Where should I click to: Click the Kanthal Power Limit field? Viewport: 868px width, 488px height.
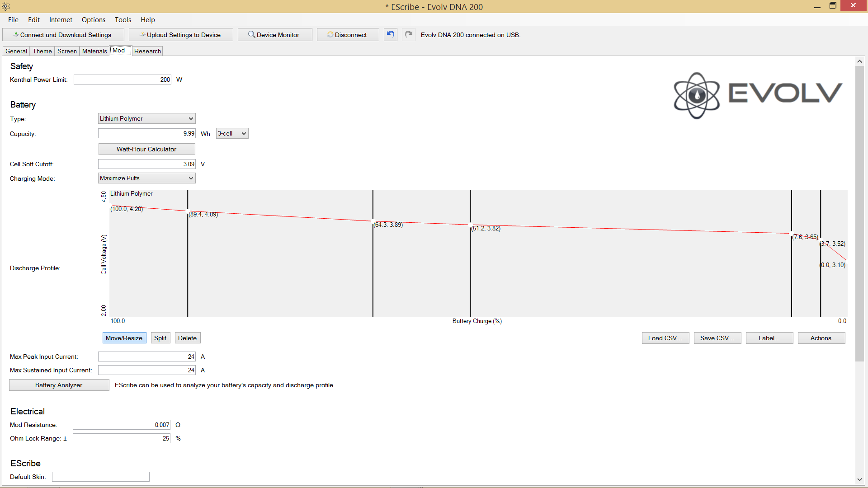click(x=122, y=80)
